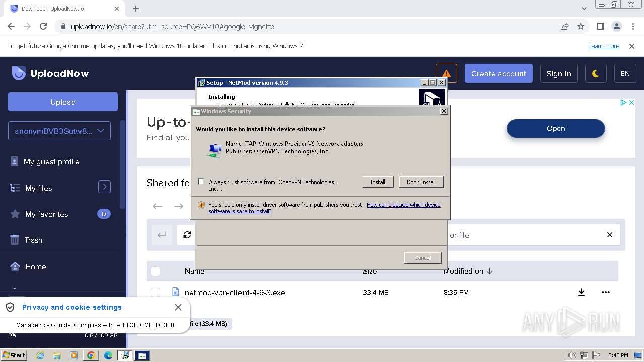
Task: Click Windows Start button
Action: pos(14,355)
